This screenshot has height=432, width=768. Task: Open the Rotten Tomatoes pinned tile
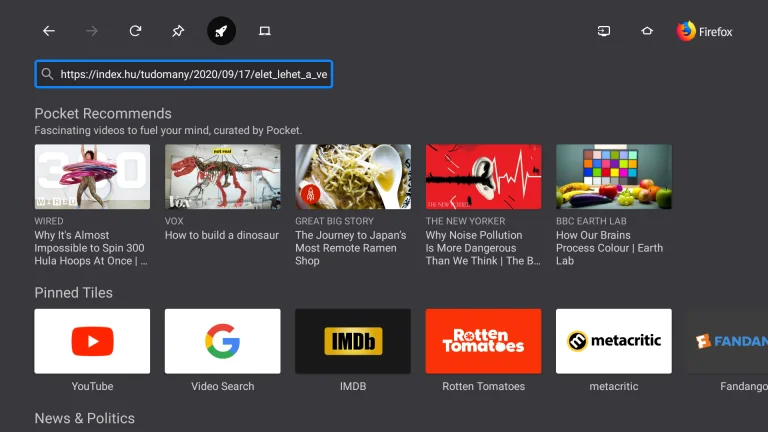tap(483, 341)
